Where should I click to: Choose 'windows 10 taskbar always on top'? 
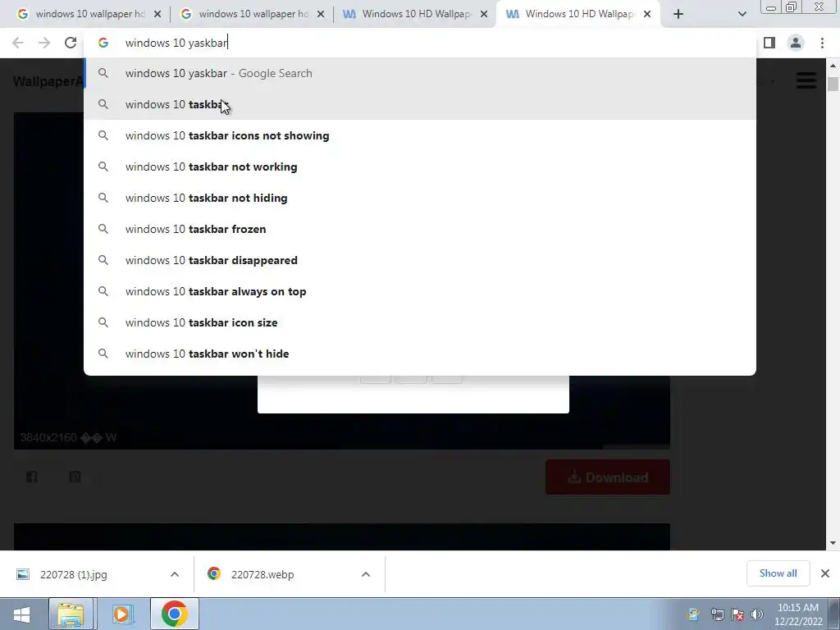point(420,291)
